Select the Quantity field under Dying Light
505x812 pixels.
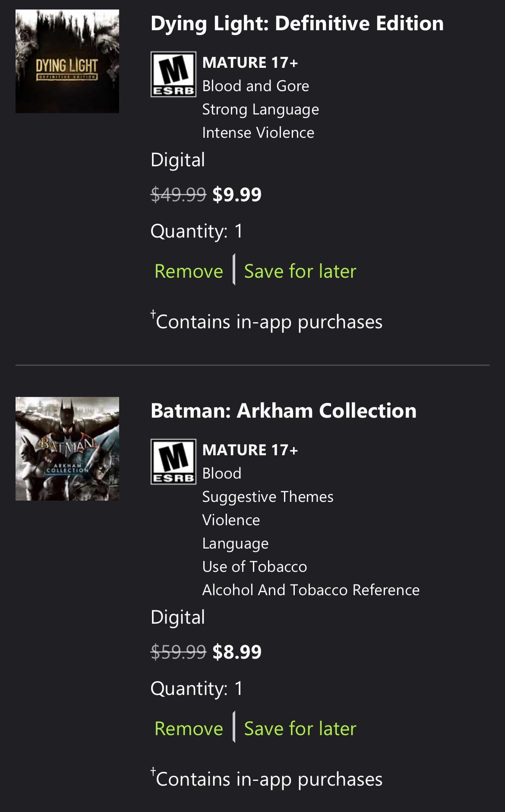196,231
